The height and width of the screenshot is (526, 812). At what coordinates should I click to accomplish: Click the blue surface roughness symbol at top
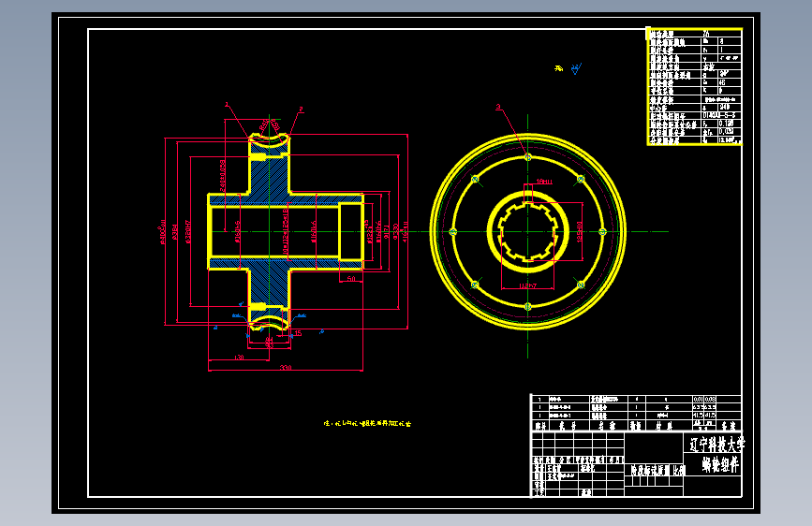[x=576, y=69]
